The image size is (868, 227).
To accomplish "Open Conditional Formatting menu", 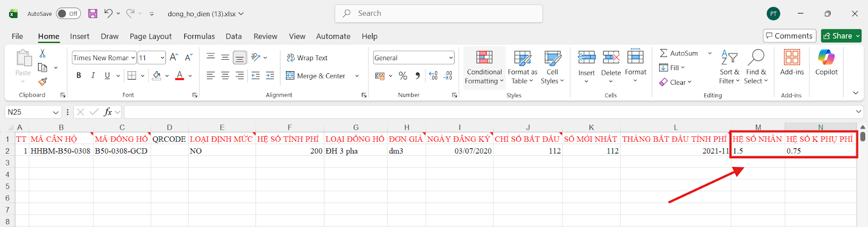I will coord(484,67).
